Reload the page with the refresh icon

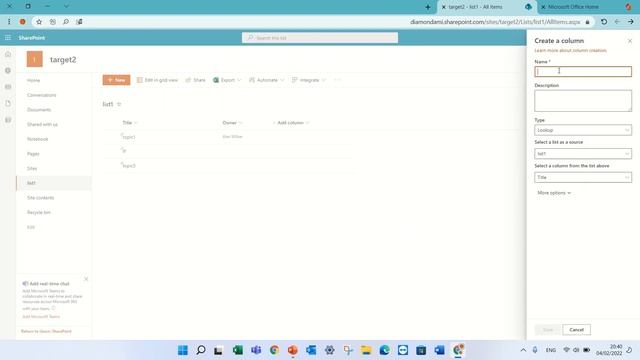[x=604, y=22]
